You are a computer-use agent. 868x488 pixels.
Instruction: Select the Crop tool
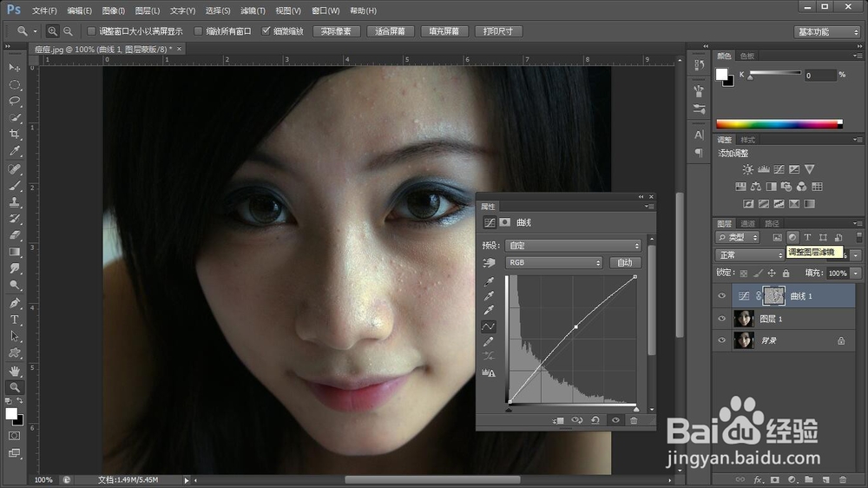15,134
